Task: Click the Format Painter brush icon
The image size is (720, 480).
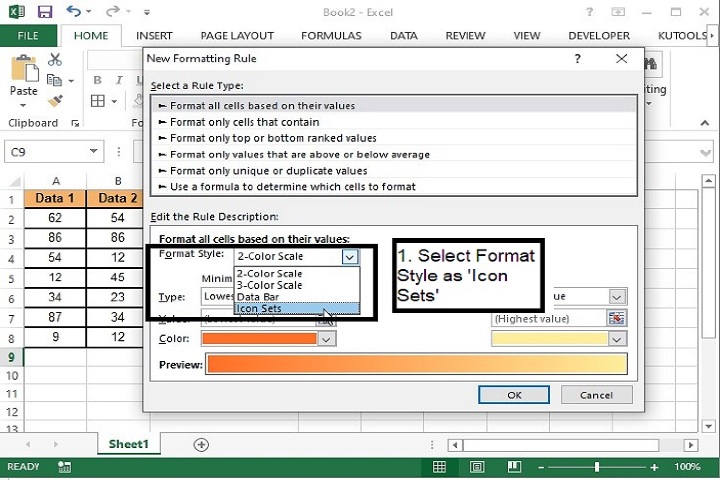Action: [55, 101]
